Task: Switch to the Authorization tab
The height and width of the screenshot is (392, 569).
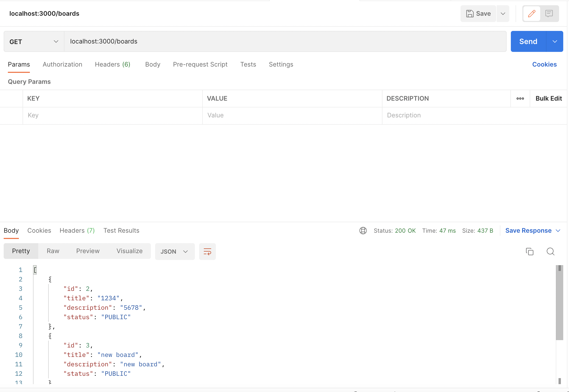Action: pos(62,64)
